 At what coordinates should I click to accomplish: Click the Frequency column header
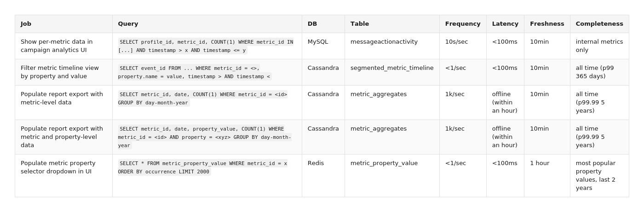tap(463, 24)
